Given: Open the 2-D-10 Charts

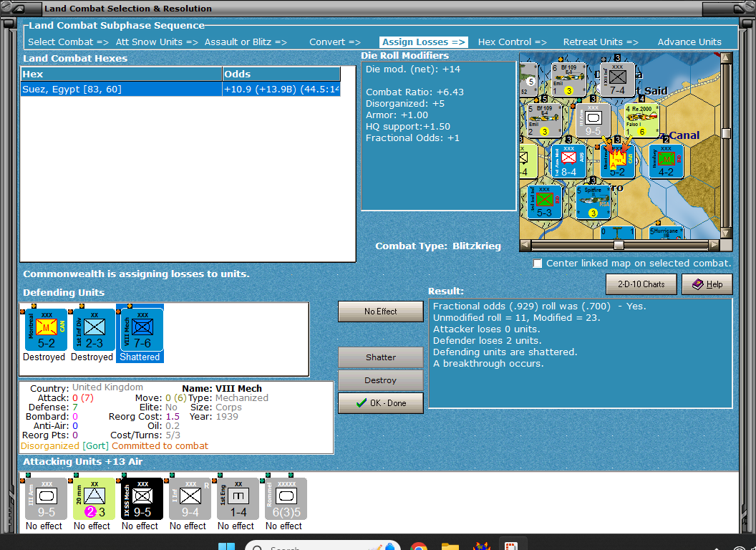Looking at the screenshot, I should click(641, 284).
